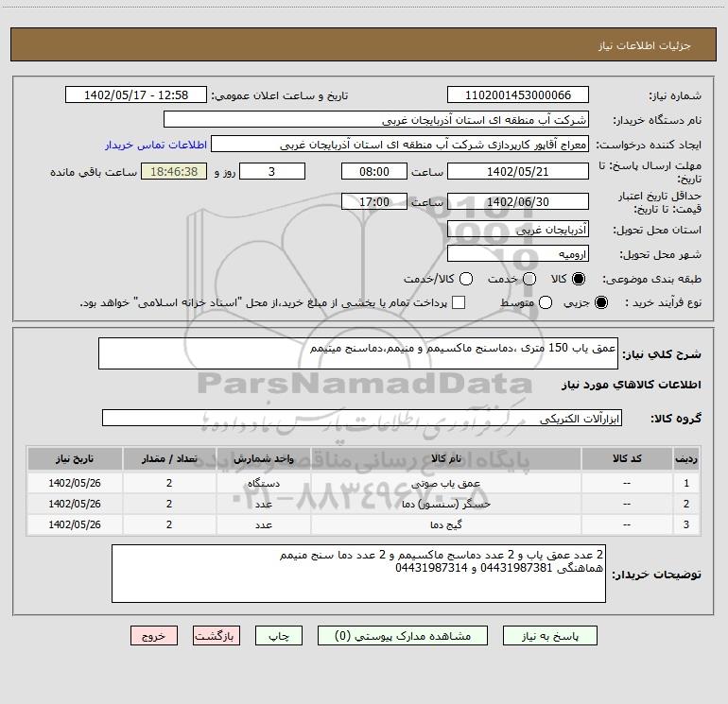Click the گیج دما table cell
This screenshot has width=728, height=704.
tap(445, 524)
